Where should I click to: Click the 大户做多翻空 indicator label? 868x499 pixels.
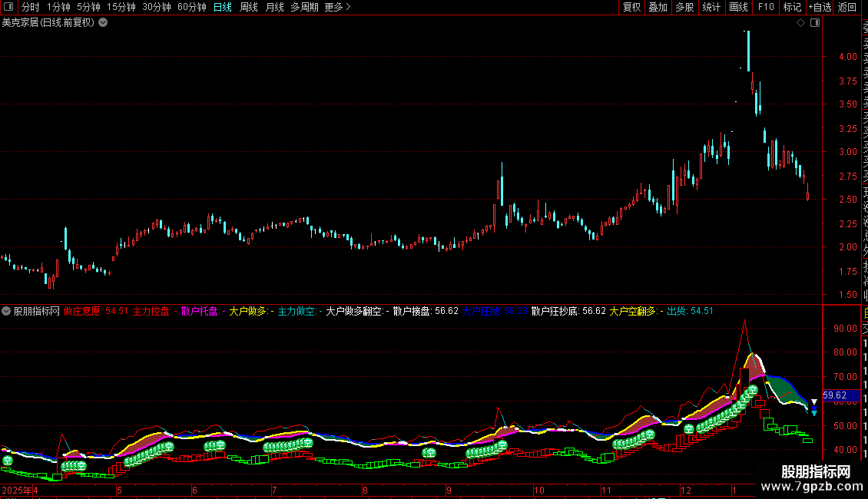(357, 311)
